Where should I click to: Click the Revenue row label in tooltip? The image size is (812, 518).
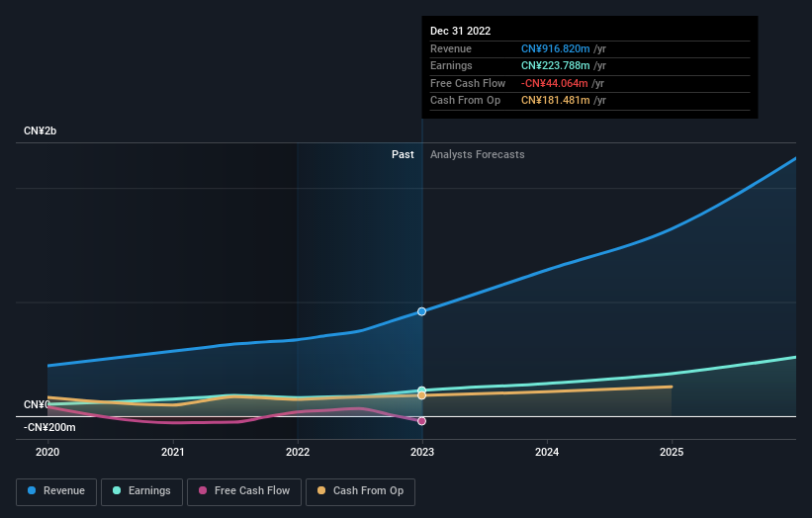click(x=451, y=48)
